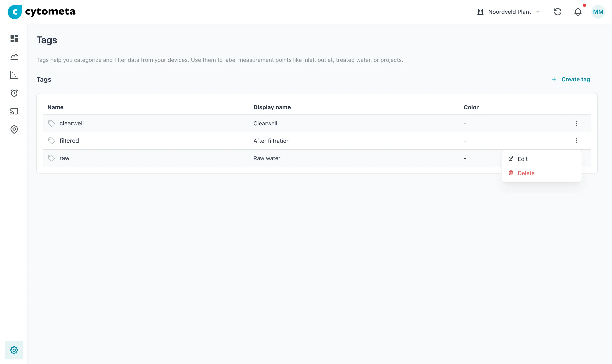Viewport: 612px width, 364px height.
Task: Click the sync refresh icon in header
Action: coord(558,12)
